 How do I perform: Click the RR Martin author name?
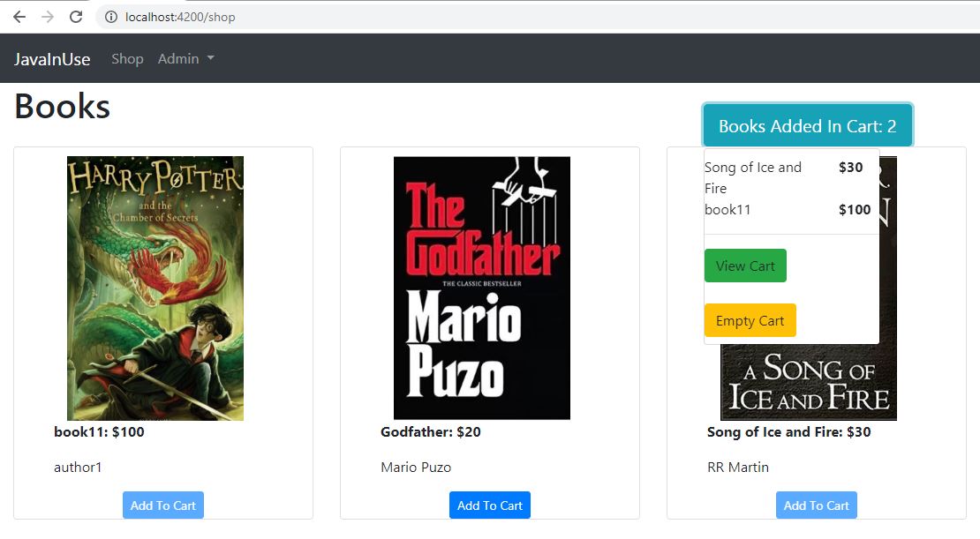tap(738, 468)
